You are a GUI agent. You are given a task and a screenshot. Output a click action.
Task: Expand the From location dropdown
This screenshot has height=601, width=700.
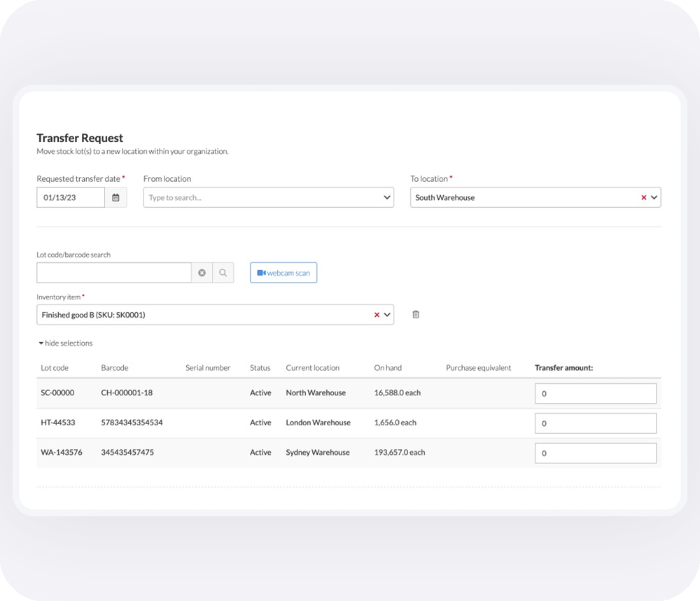386,197
